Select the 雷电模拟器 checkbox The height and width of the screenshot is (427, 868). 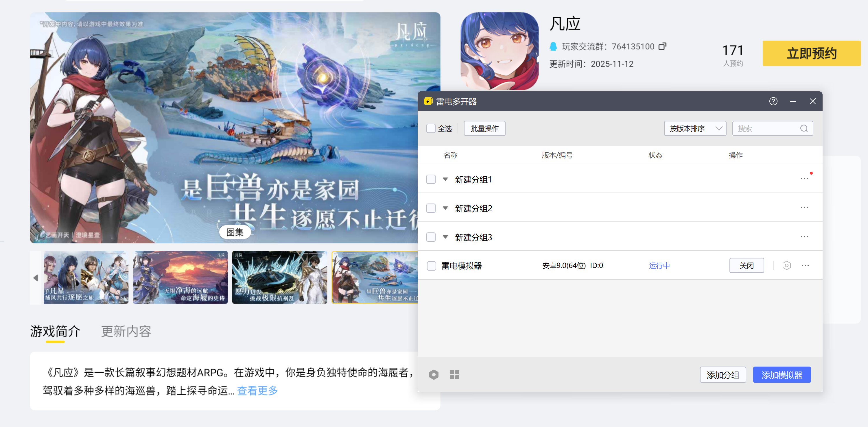click(431, 266)
